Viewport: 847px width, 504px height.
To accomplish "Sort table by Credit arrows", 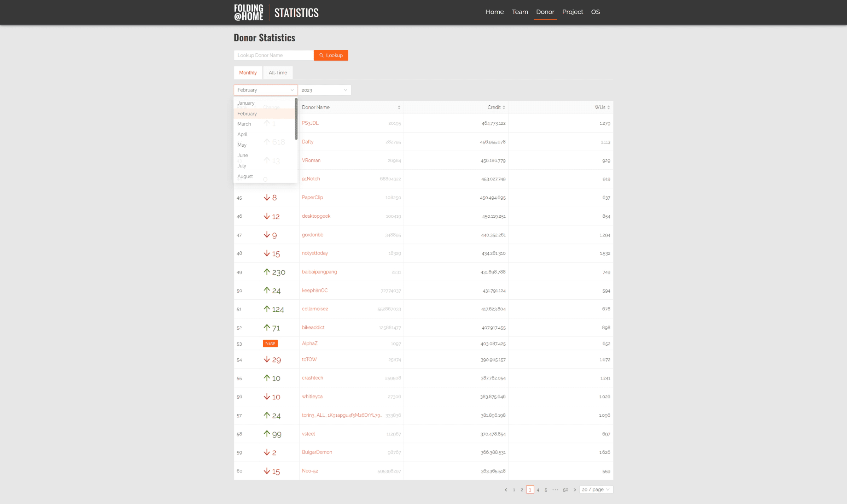I will coord(504,107).
